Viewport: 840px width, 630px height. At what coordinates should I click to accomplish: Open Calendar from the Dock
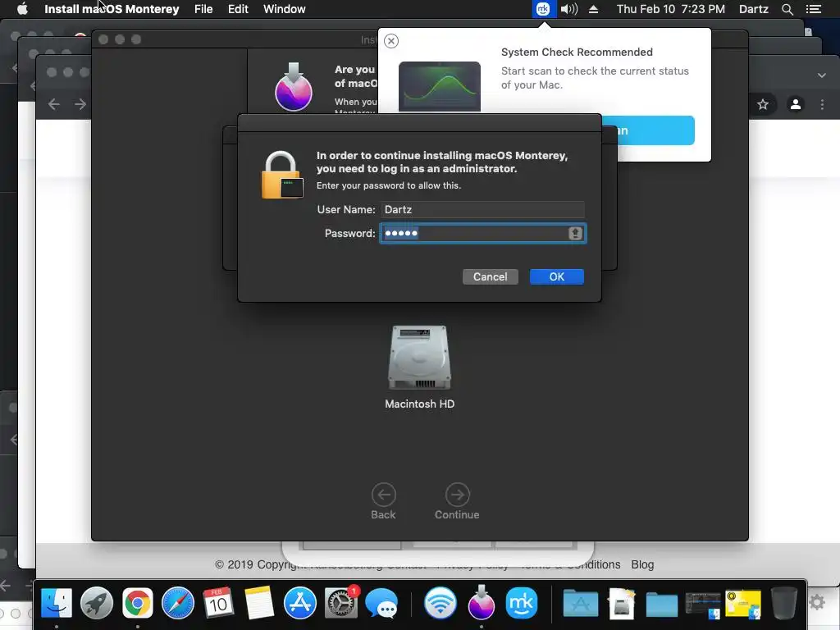218,603
